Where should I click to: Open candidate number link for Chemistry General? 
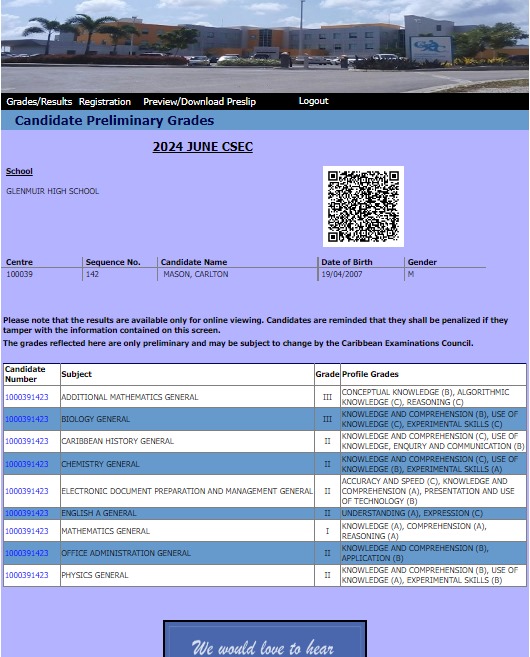[x=27, y=464]
